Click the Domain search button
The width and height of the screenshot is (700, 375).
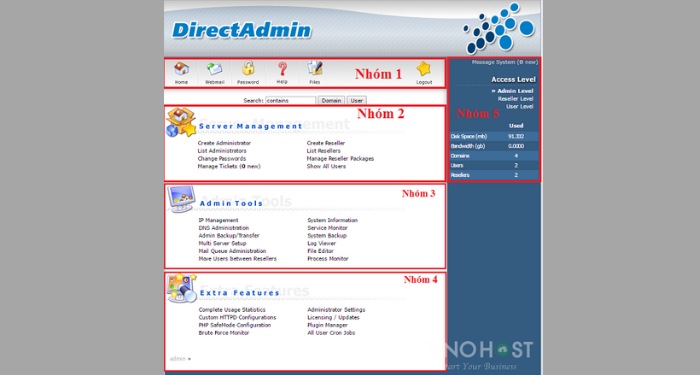point(331,100)
